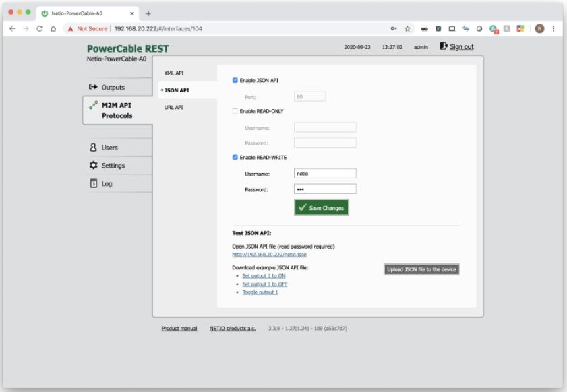Open the Log menu section
The width and height of the screenshot is (567, 392).
click(120, 183)
